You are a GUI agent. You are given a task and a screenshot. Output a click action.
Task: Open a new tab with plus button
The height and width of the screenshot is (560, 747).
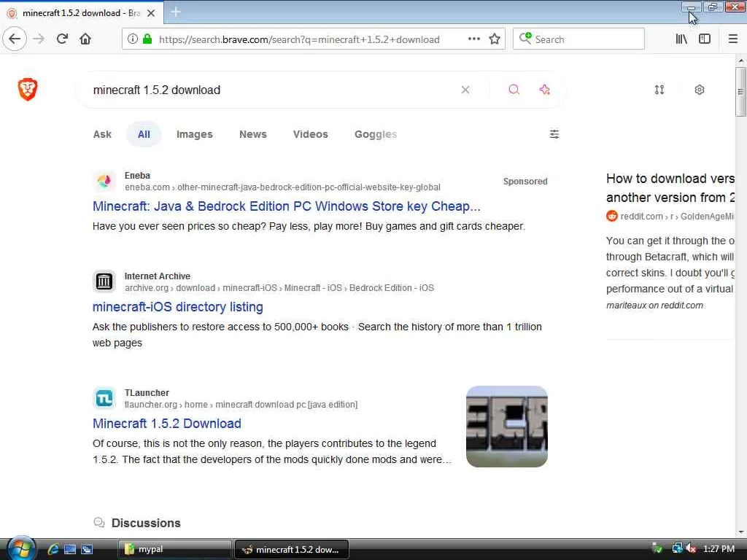click(176, 12)
